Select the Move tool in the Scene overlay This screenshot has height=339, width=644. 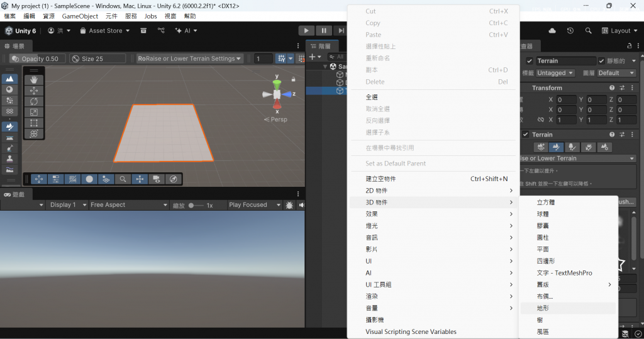(x=34, y=91)
